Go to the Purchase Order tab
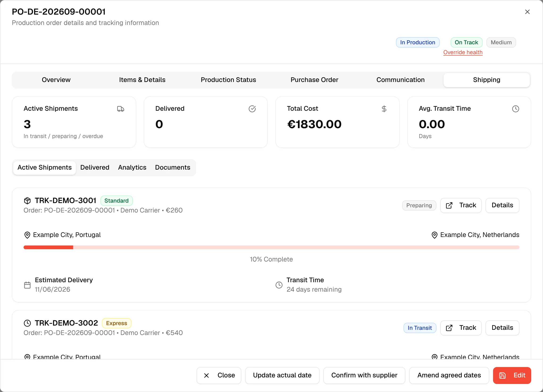This screenshot has width=543, height=392. click(x=314, y=80)
